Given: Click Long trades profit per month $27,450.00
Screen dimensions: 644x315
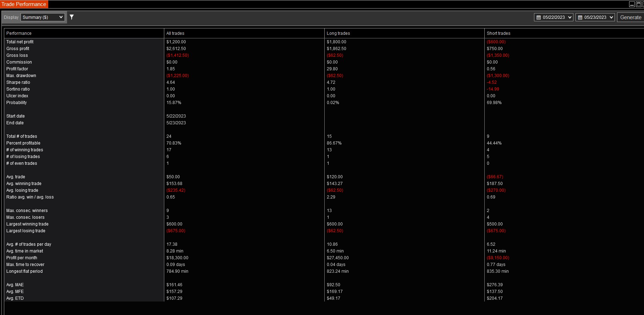Looking at the screenshot, I should pos(338,258).
